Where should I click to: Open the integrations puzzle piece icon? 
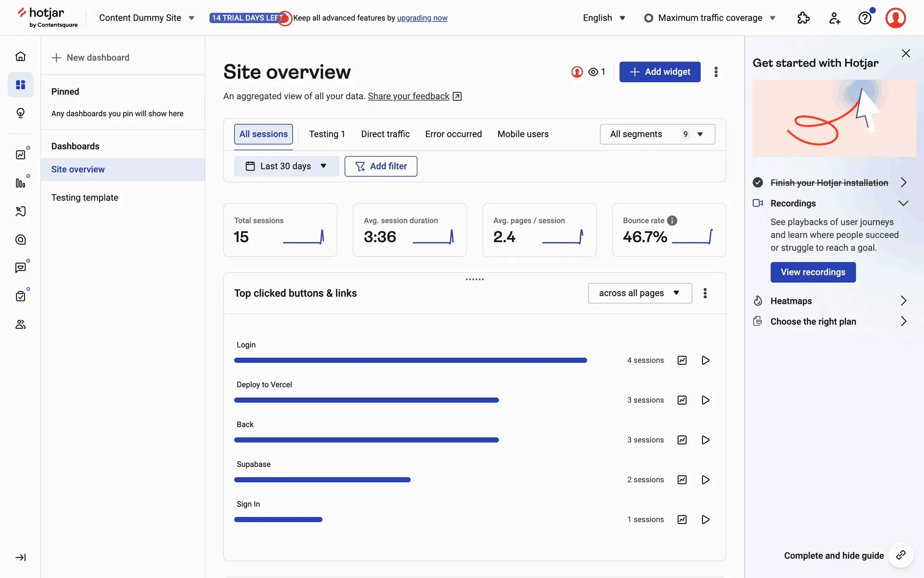(x=803, y=18)
